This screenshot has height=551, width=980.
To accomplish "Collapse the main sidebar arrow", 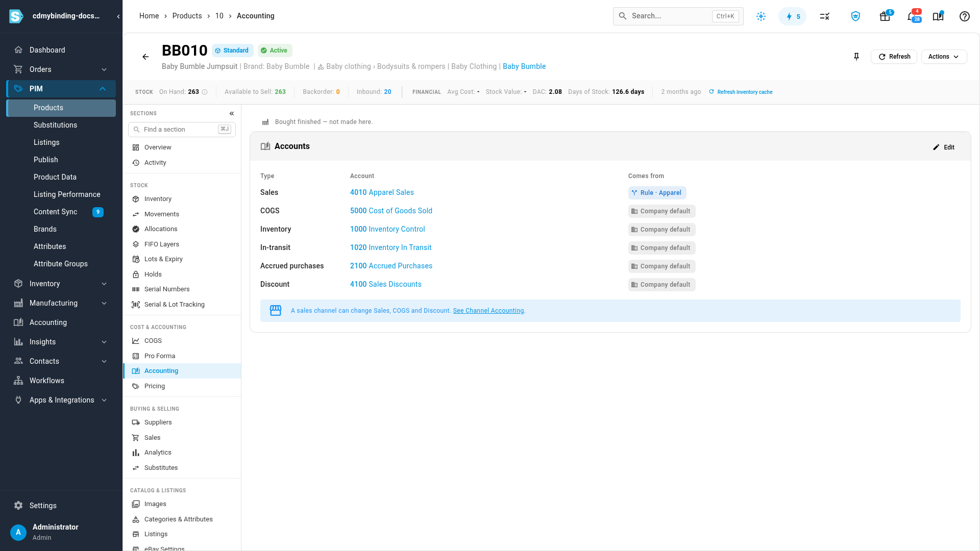I will tap(118, 16).
